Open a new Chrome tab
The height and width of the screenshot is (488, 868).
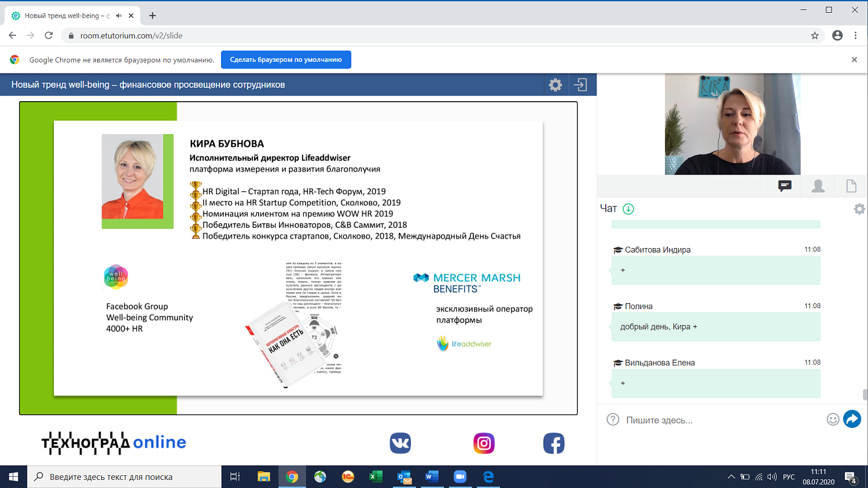click(153, 16)
